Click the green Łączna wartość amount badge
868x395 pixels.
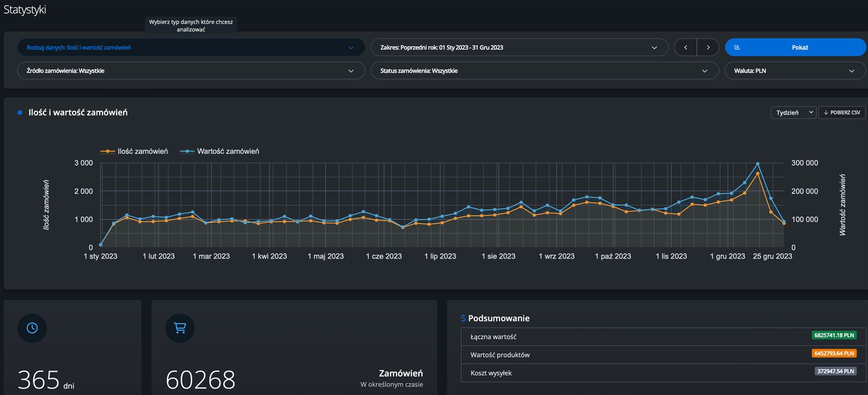pyautogui.click(x=834, y=335)
